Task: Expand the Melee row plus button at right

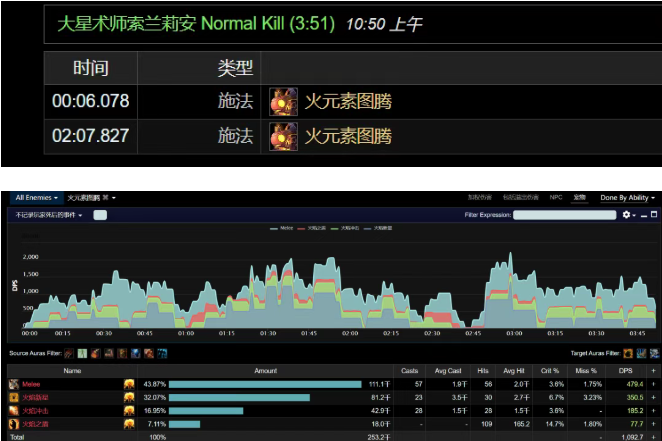Action: coord(654,384)
